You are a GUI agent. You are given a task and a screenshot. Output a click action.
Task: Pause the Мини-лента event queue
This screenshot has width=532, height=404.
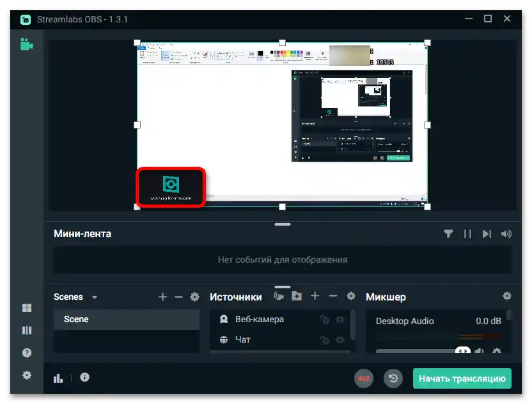click(467, 234)
